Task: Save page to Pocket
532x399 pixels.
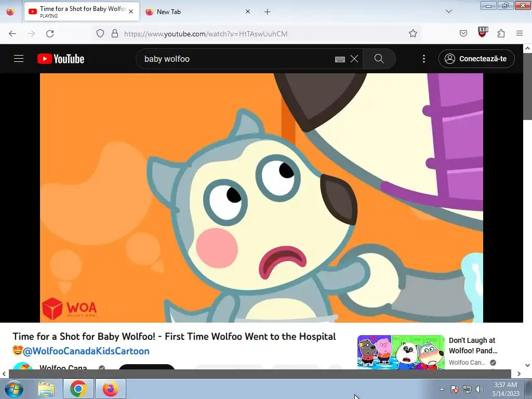Action: pos(463,33)
